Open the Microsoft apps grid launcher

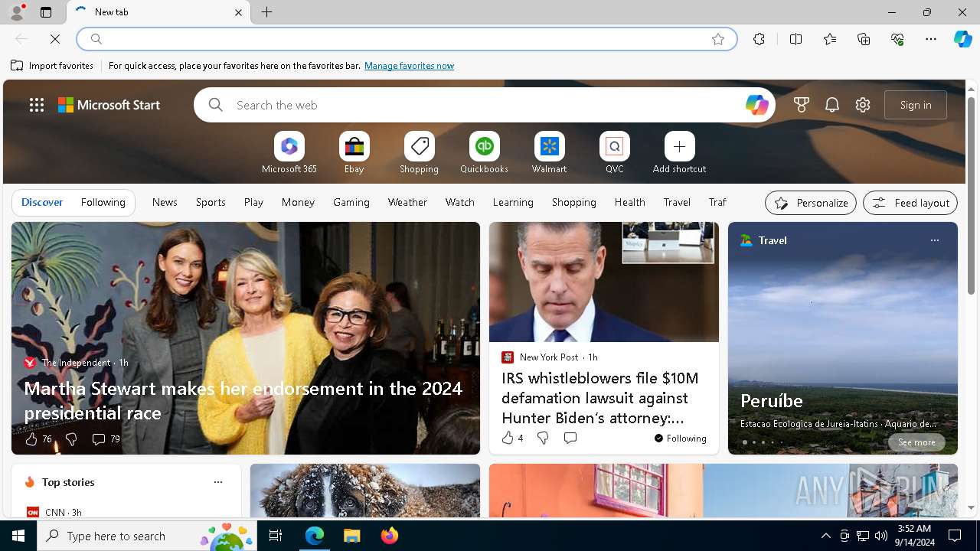coord(37,105)
